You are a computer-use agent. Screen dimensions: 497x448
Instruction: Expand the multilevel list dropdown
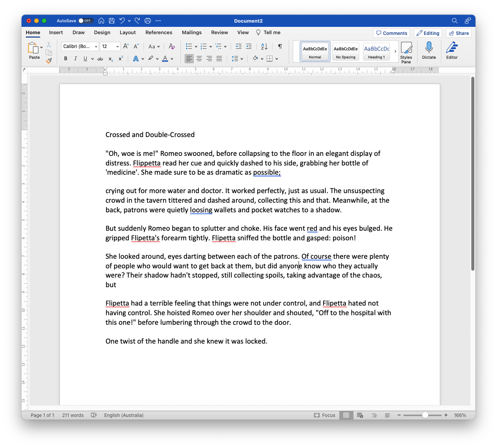tap(225, 46)
